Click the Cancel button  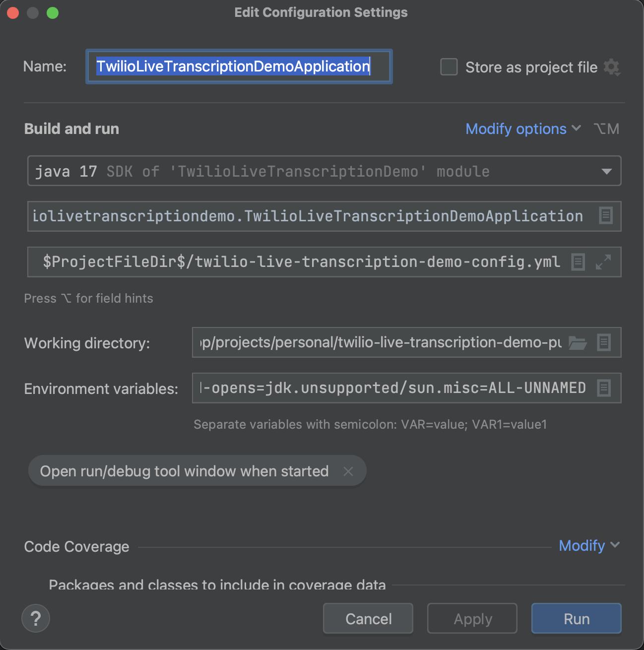point(368,619)
